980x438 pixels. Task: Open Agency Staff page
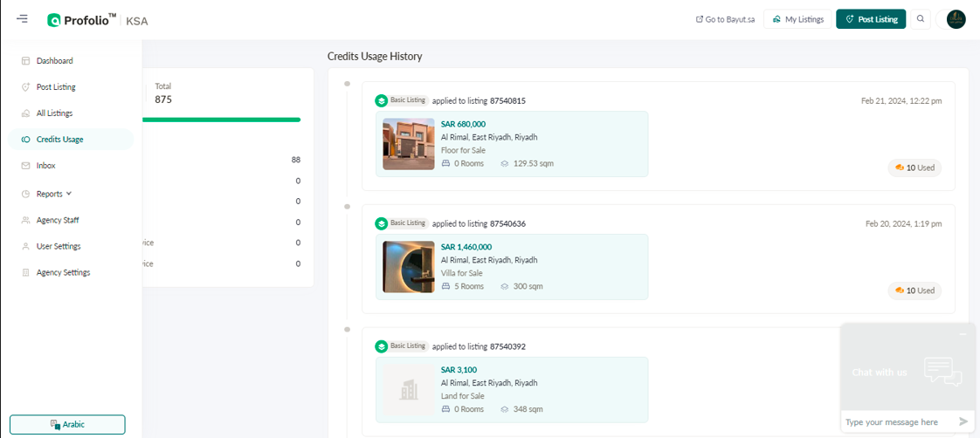pyautogui.click(x=57, y=220)
